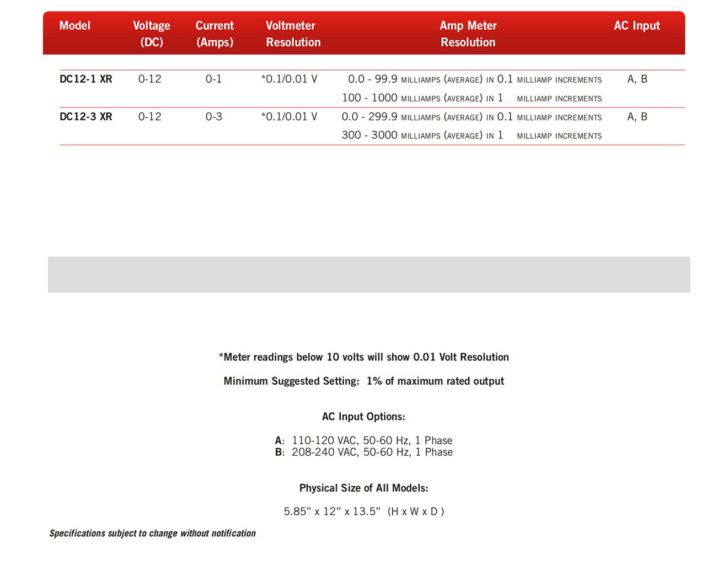Viewport: 728px width, 566px height.
Task: Click the meter readings below 10 volts footnote
Action: click(x=364, y=357)
